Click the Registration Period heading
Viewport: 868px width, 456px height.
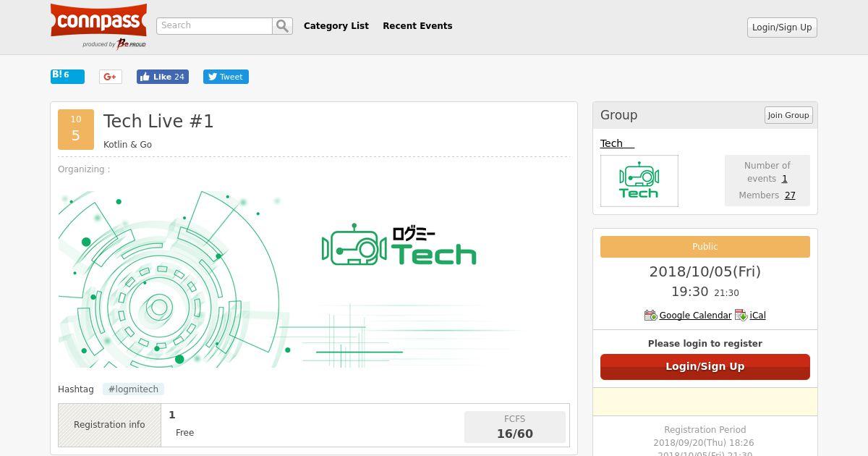[705, 430]
